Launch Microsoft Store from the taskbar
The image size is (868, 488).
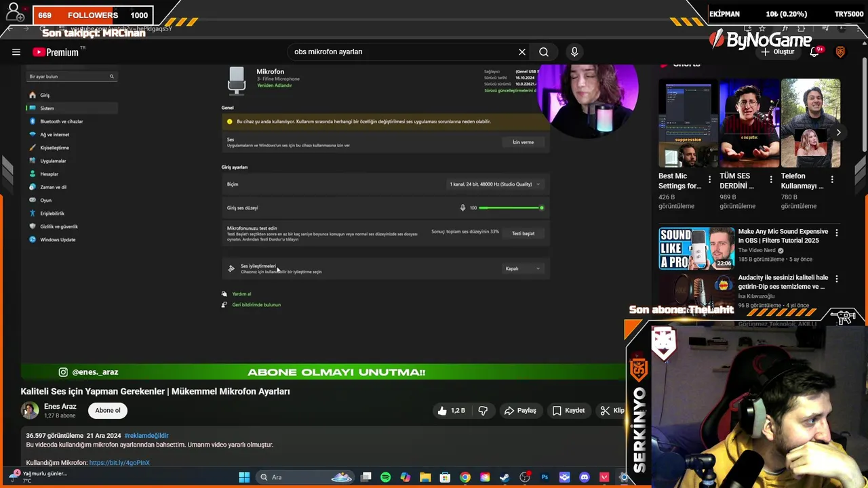click(445, 477)
